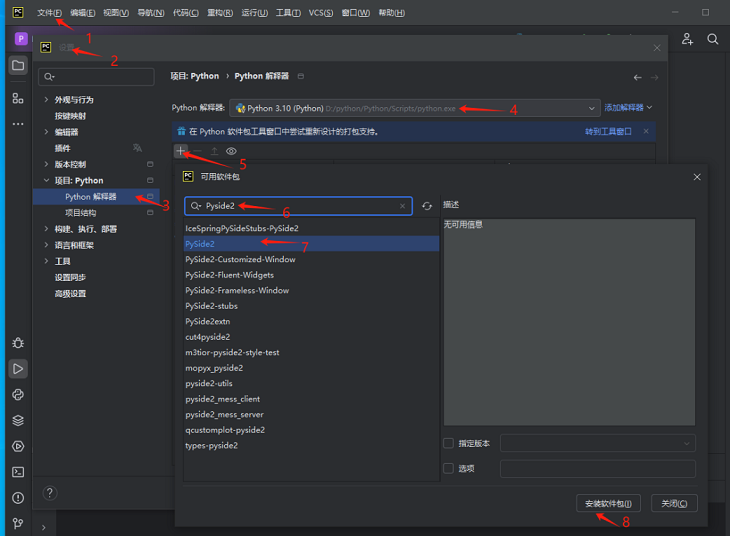The width and height of the screenshot is (730, 536).
Task: Select the PySide2 package in list
Action: (311, 244)
